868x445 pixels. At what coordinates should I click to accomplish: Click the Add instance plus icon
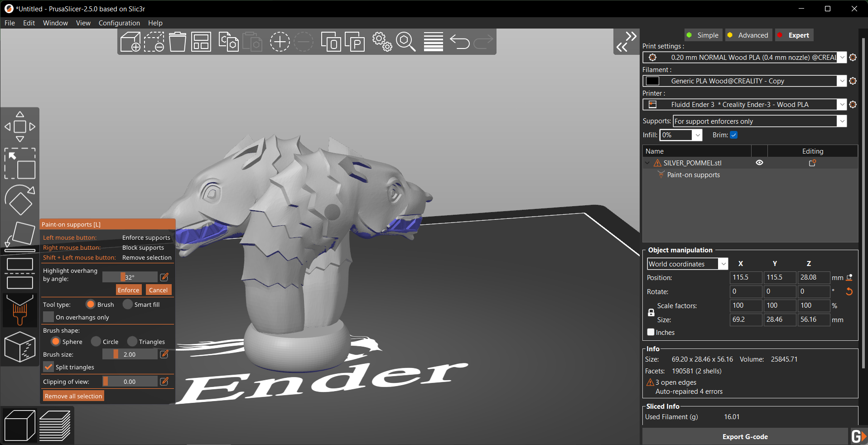280,42
